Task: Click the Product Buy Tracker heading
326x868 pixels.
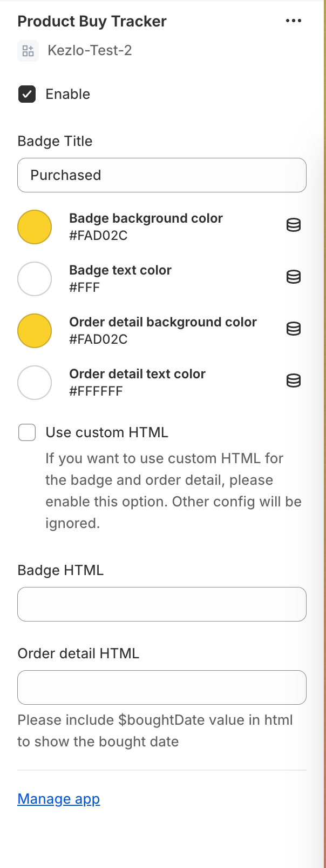Action: 92,22
